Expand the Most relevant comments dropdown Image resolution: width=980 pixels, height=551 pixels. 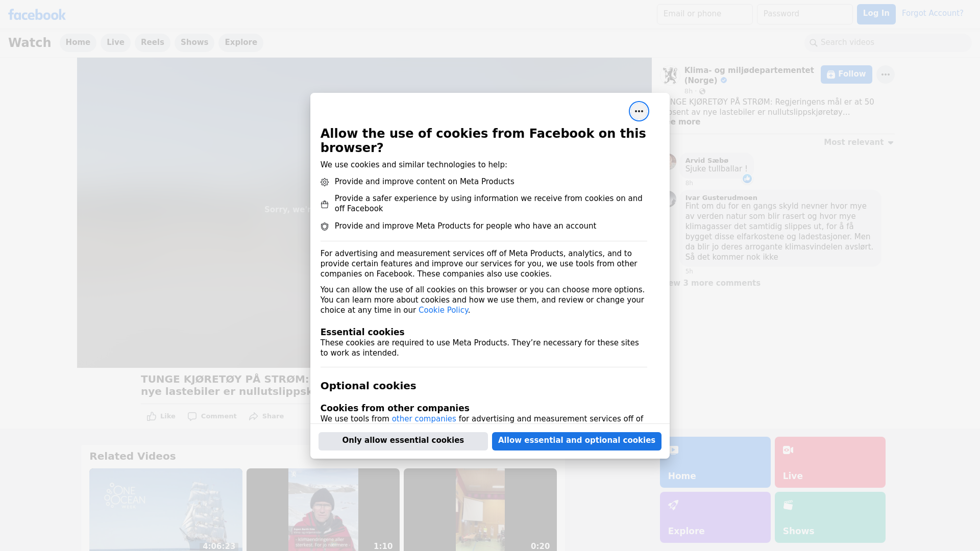tap(859, 142)
